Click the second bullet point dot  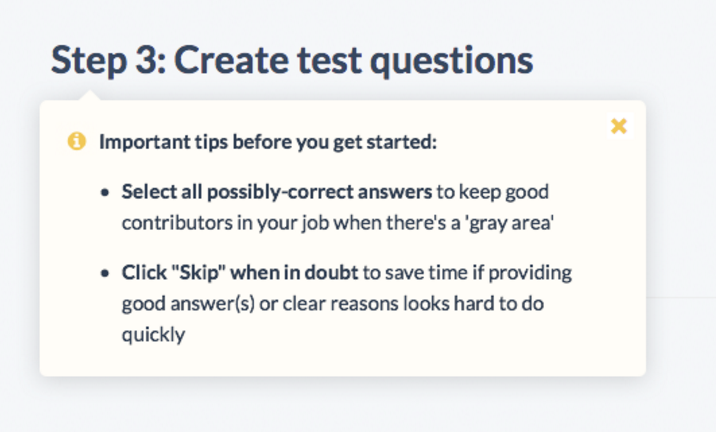(x=105, y=273)
